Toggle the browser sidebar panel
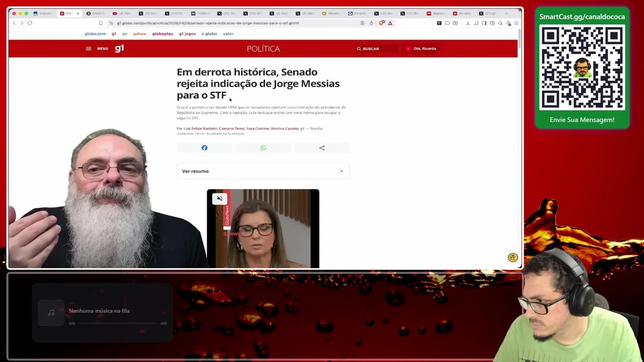Viewport: 644px width, 362px height. tap(484, 23)
